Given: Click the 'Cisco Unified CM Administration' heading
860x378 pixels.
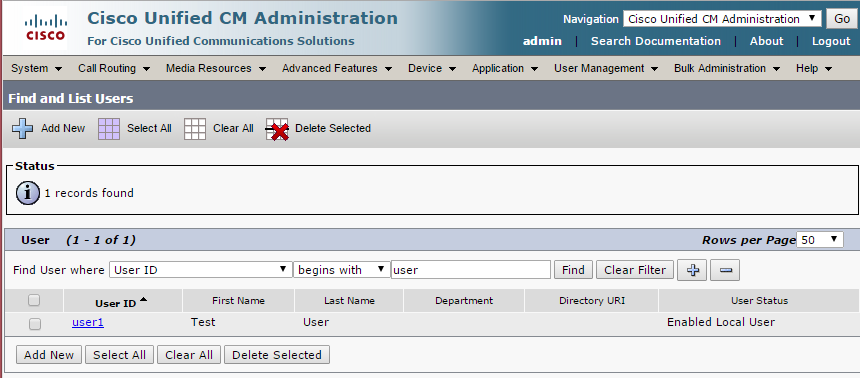Looking at the screenshot, I should click(x=242, y=18).
